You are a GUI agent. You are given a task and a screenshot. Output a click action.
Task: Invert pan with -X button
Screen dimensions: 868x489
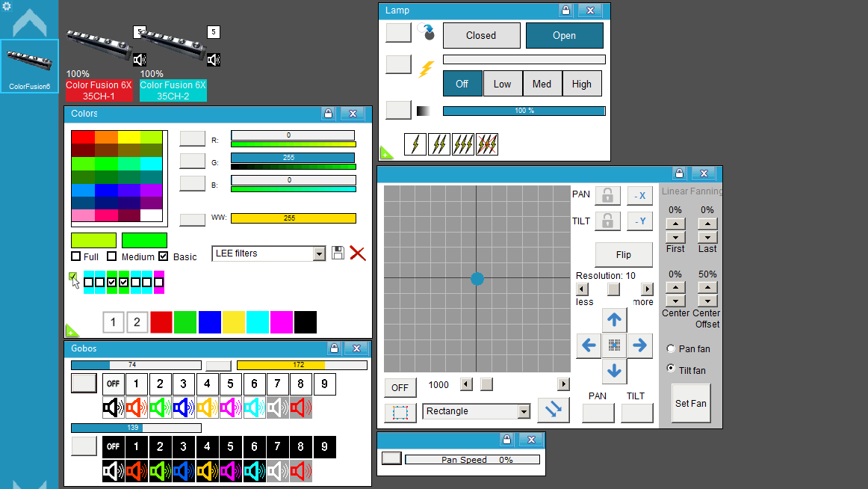coord(640,195)
